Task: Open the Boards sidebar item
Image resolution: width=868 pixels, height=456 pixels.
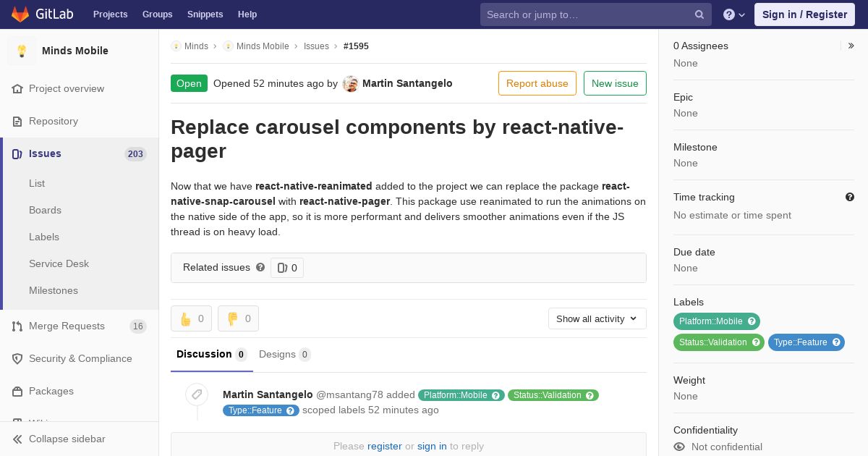Action: [x=45, y=210]
